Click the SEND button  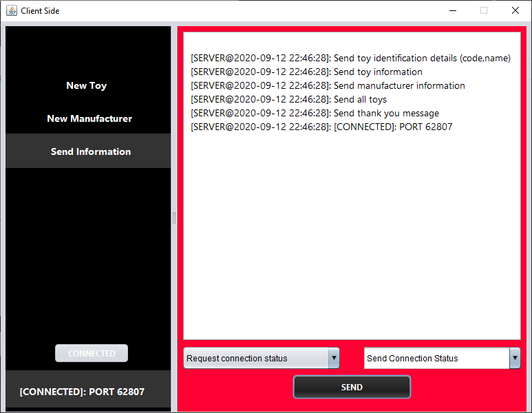352,387
